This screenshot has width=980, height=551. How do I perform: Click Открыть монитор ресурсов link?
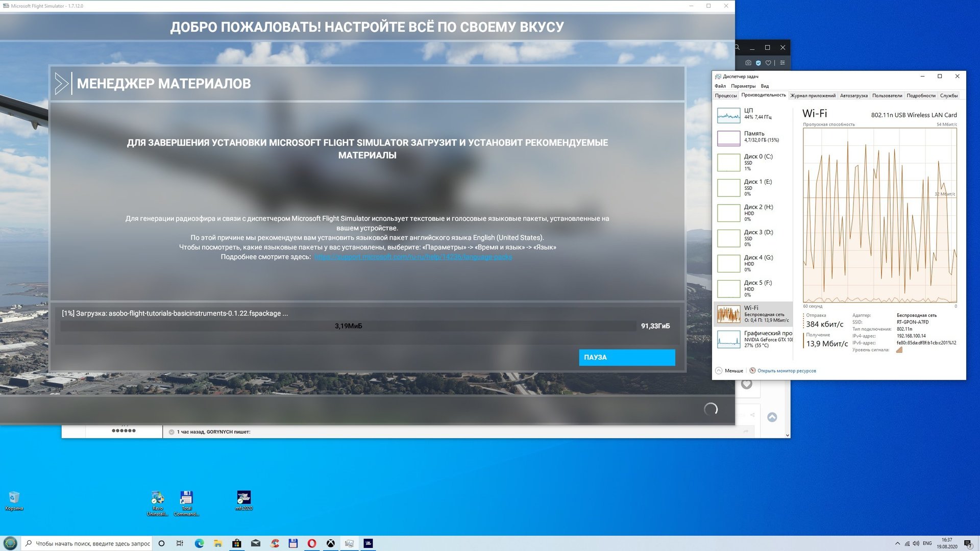point(786,371)
